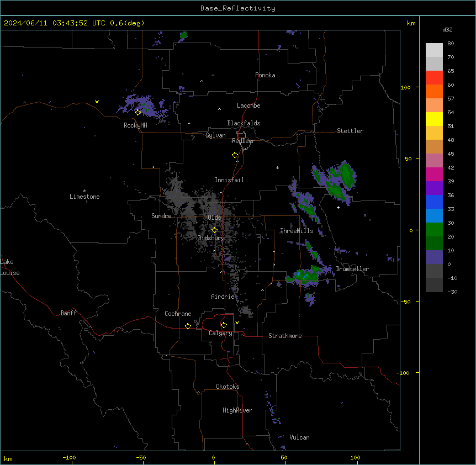Click the -50 tick label on vertical axis
The image size is (476, 465).
[x=405, y=302]
